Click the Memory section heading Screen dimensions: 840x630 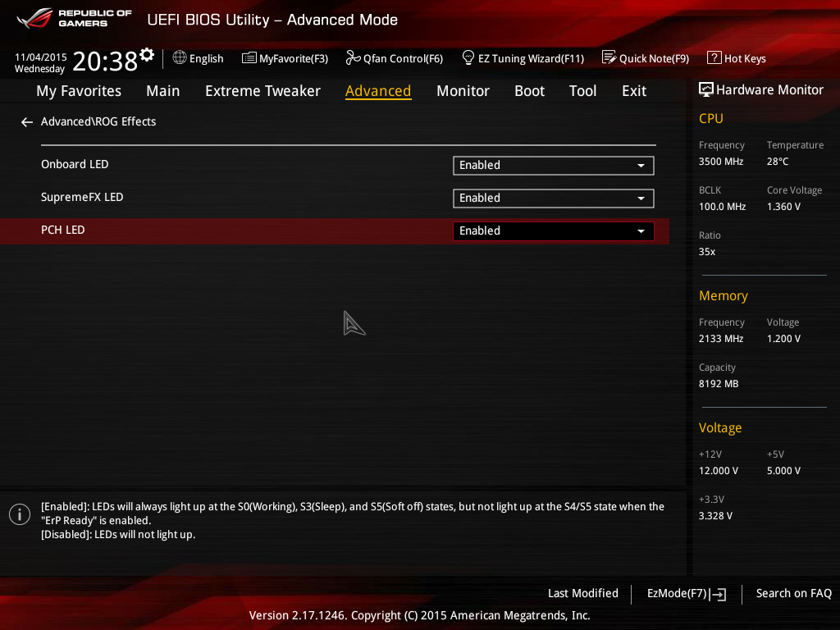(x=724, y=295)
